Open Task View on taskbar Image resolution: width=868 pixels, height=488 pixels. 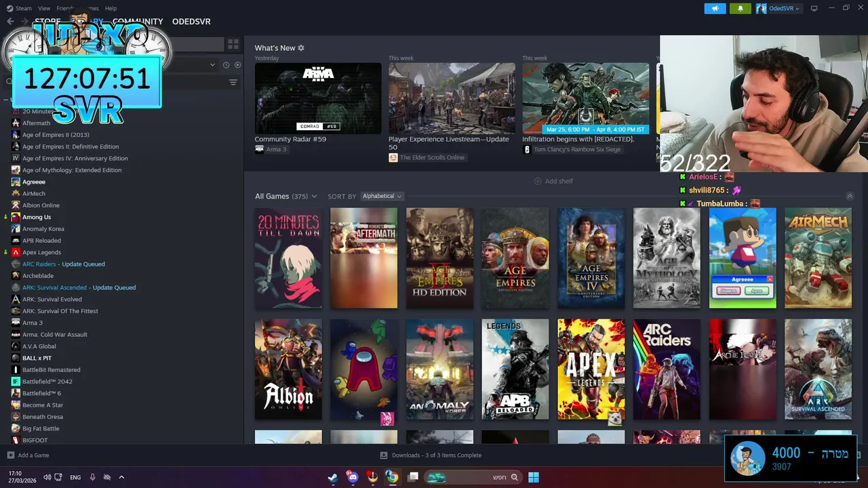click(x=412, y=477)
